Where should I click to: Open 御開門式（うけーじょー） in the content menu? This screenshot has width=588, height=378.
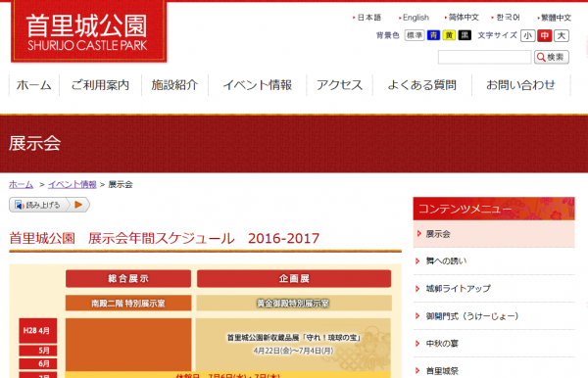pyautogui.click(x=494, y=316)
